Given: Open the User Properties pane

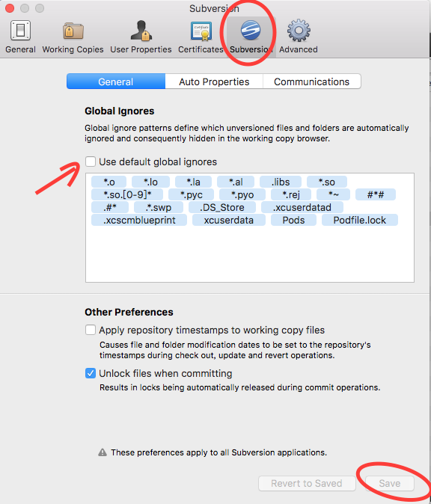Looking at the screenshot, I should coord(141,37).
